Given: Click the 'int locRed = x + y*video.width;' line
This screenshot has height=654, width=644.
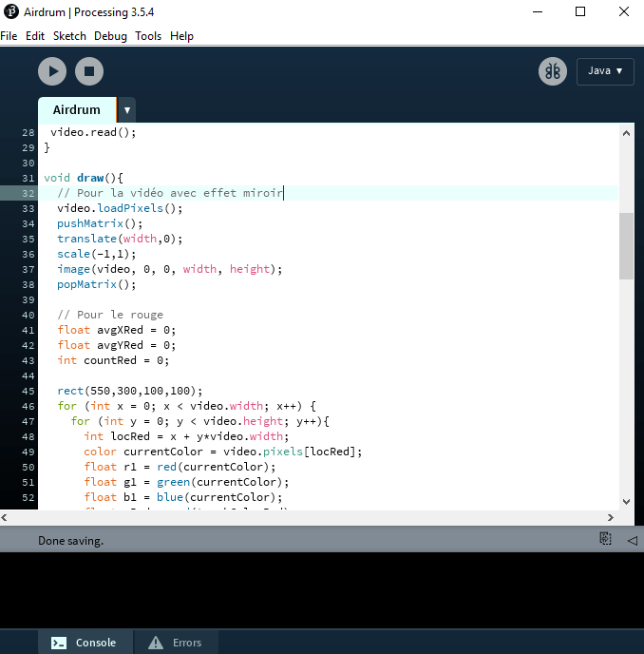Looking at the screenshot, I should [186, 436].
